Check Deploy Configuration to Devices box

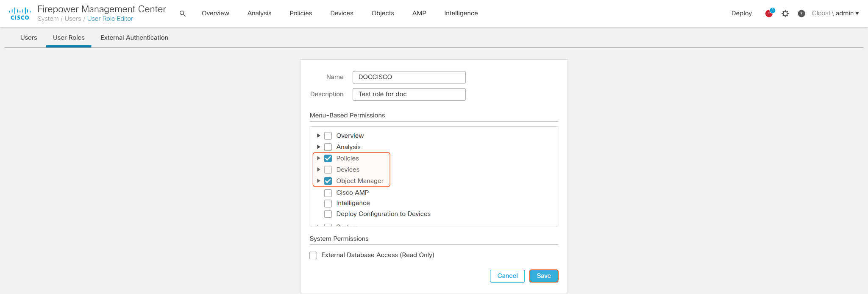(x=328, y=214)
